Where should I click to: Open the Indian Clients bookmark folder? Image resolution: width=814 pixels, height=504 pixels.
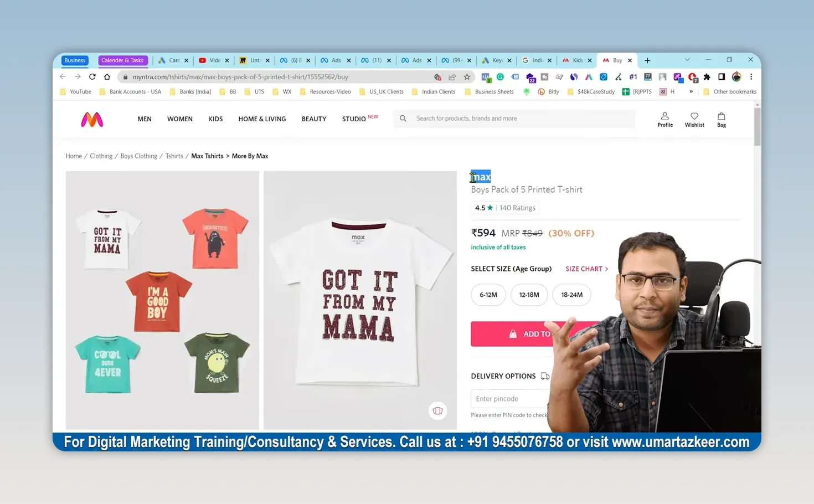[x=433, y=92]
